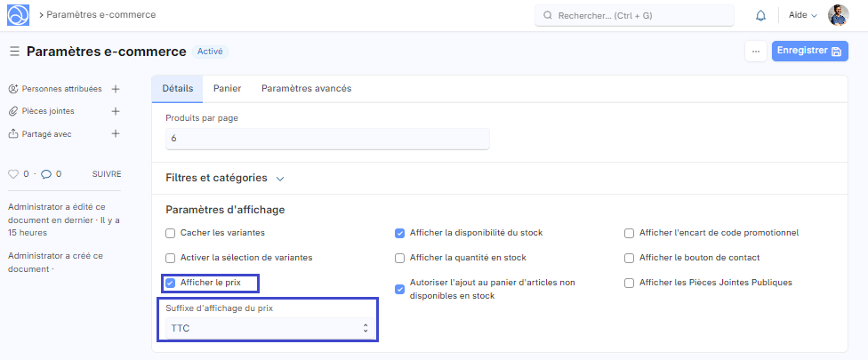Toggle the sidebar hamburger menu icon
The width and height of the screenshot is (868, 360).
pyautogui.click(x=14, y=52)
